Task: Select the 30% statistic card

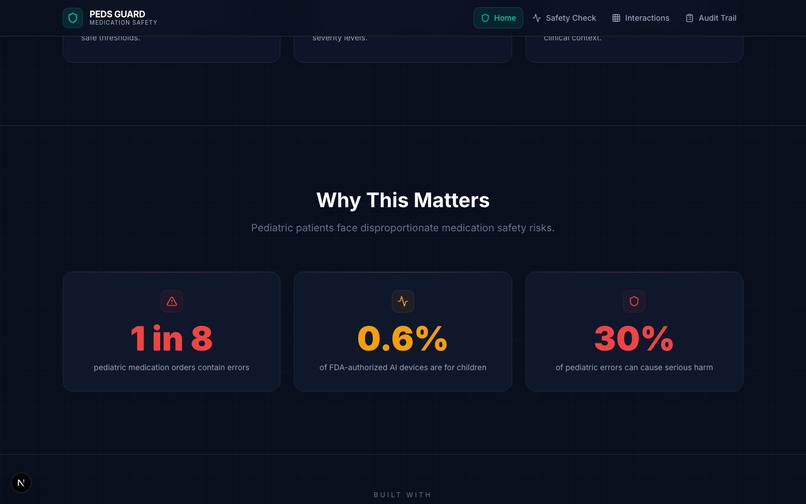Action: click(x=634, y=332)
